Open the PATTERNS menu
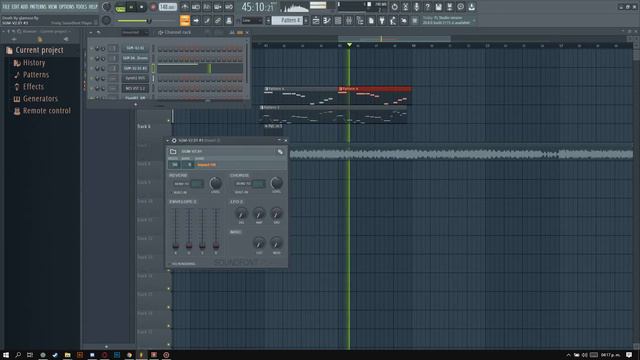This screenshot has width=640, height=360. [38, 7]
